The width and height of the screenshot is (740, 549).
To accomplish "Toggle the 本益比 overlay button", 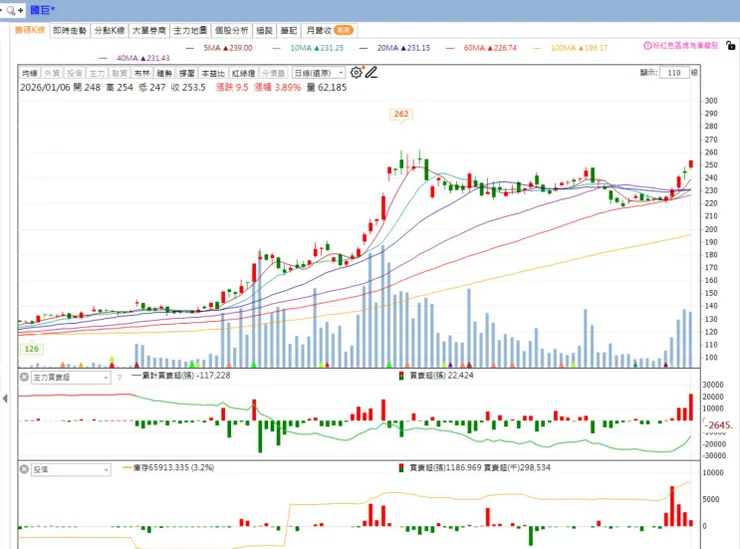I will tap(213, 73).
